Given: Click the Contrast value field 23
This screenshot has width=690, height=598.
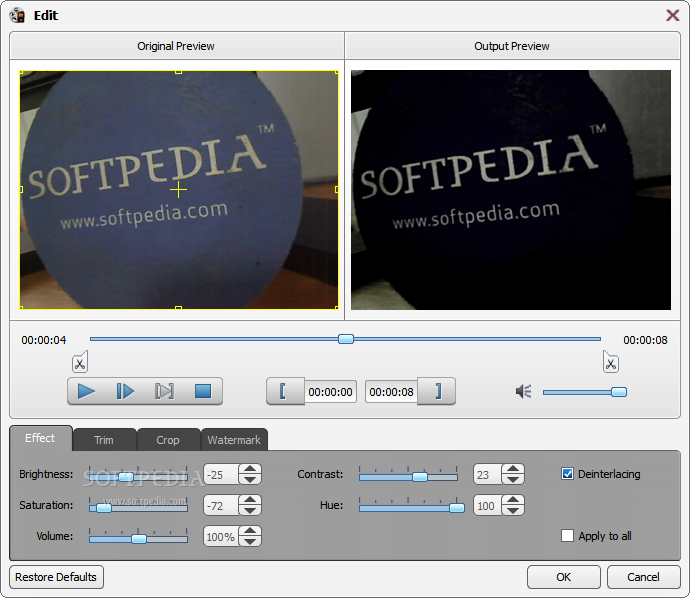Looking at the screenshot, I should pos(488,475).
